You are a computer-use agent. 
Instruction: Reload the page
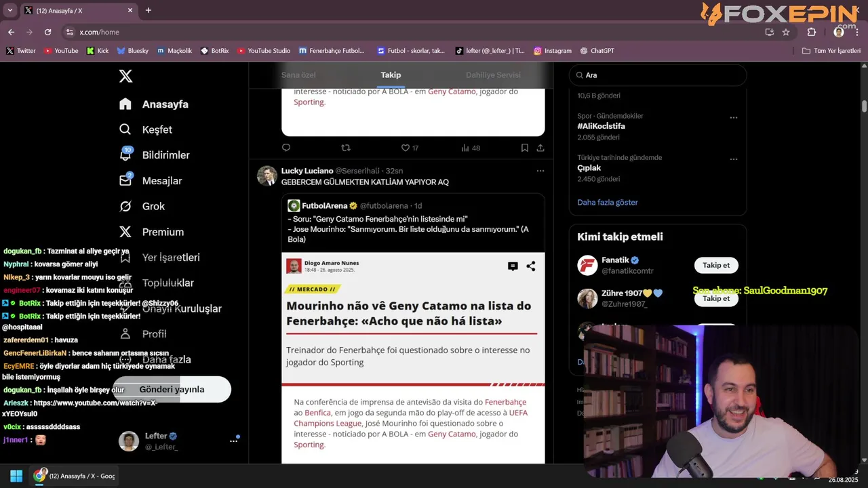point(47,32)
